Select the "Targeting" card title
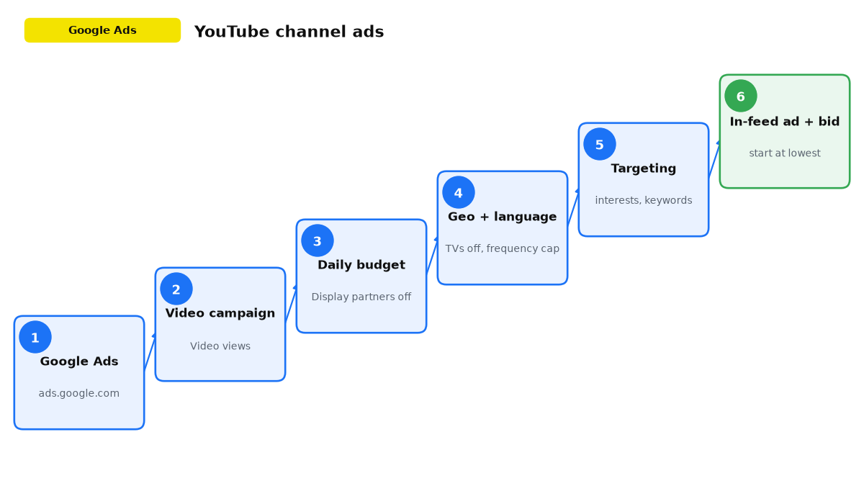Image resolution: width=864 pixels, height=504 pixels. coord(644,168)
